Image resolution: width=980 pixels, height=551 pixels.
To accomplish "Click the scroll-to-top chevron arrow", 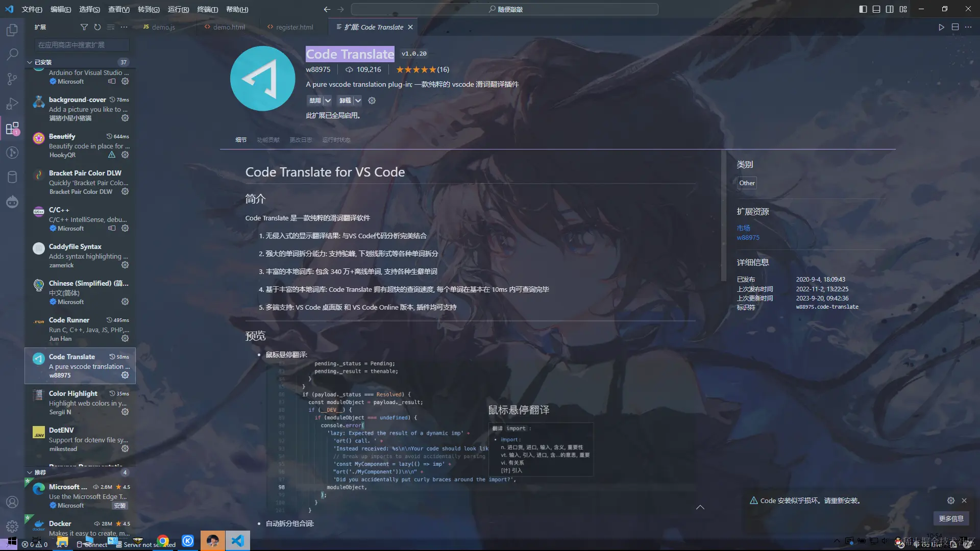I will point(700,507).
